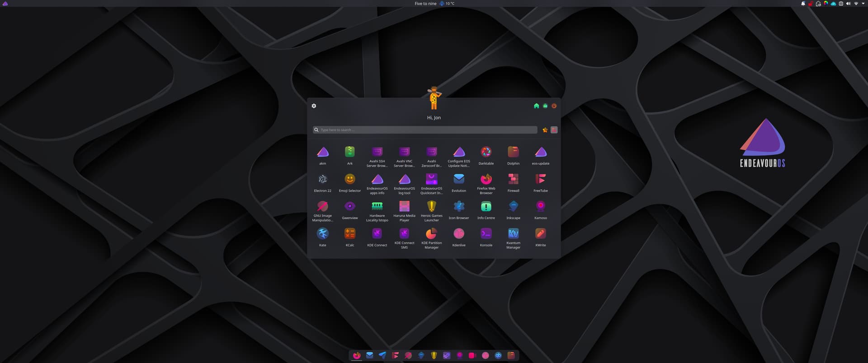The width and height of the screenshot is (868, 363).
Task: Open Avahi VNC Server Browser
Action: pyautogui.click(x=404, y=156)
